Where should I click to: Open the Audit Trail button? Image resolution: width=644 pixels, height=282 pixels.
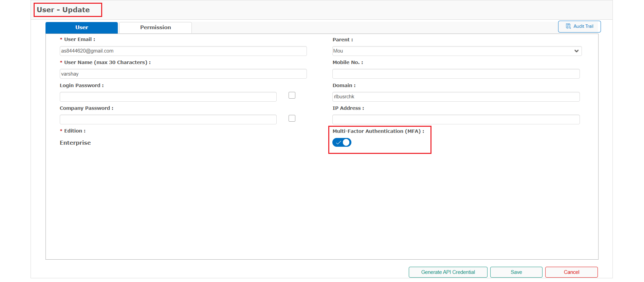(x=579, y=26)
